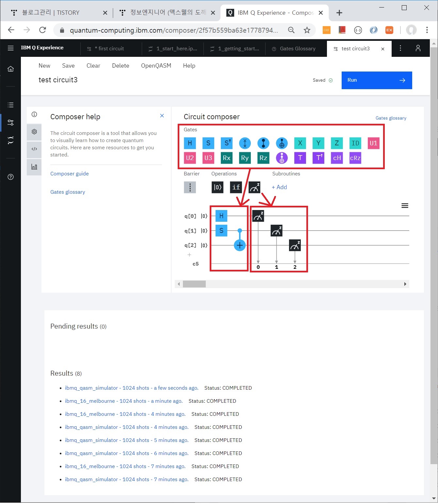Open the IBM Q main hamburger menu
Image resolution: width=438 pixels, height=504 pixels.
coord(10,48)
